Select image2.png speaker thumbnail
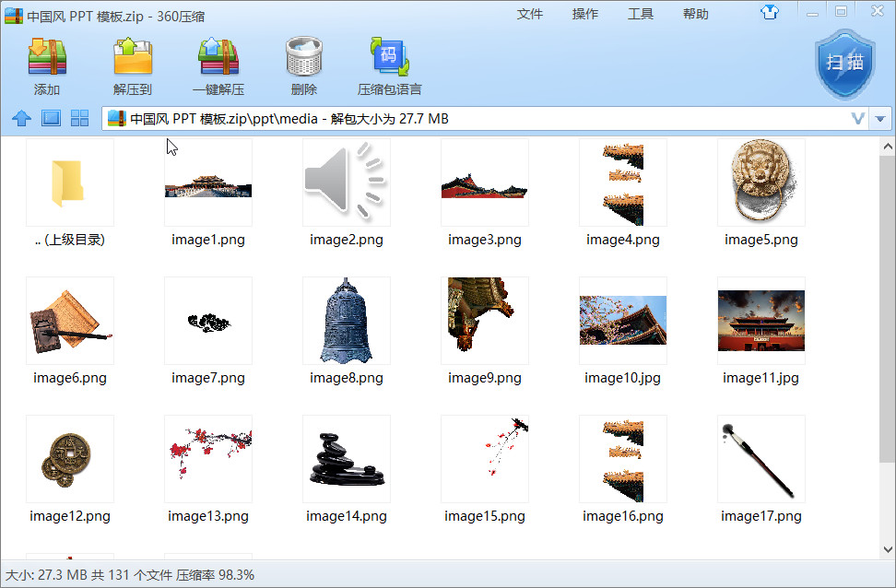The height and width of the screenshot is (588, 896). [347, 182]
